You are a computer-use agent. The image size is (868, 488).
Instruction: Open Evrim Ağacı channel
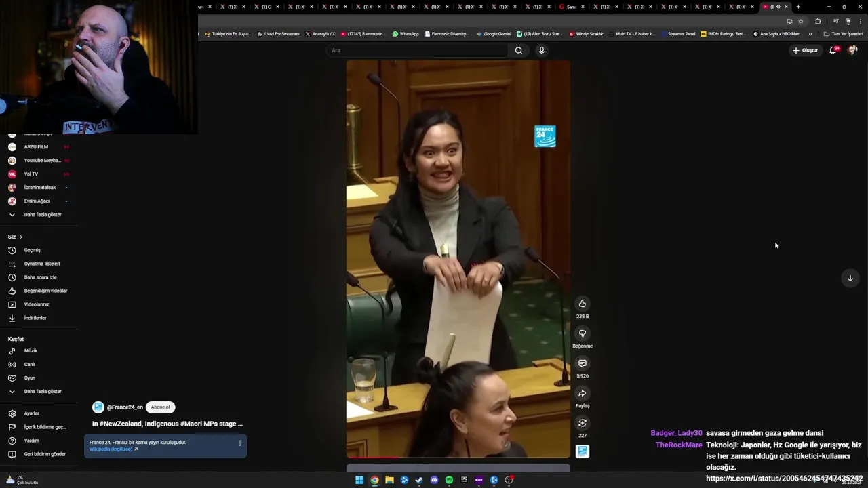[39, 201]
